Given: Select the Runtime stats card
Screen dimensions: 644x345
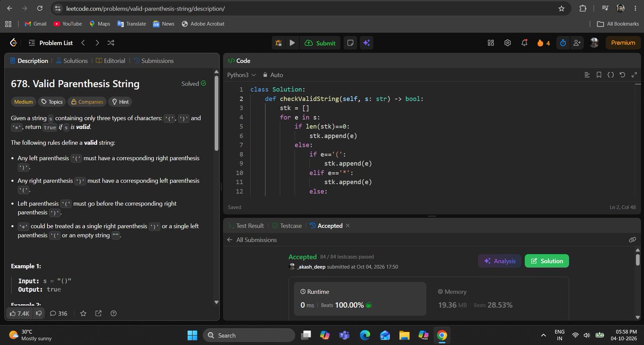Looking at the screenshot, I should [360, 299].
